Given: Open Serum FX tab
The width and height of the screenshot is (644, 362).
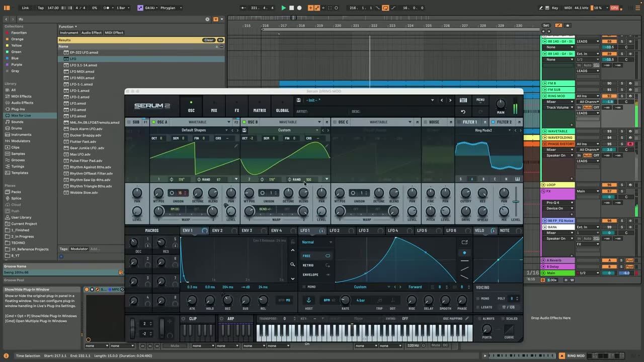Looking at the screenshot, I should (x=236, y=107).
